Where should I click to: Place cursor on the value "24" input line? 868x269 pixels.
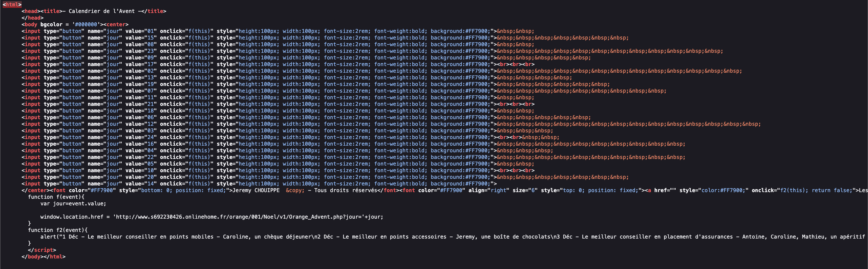150,137
